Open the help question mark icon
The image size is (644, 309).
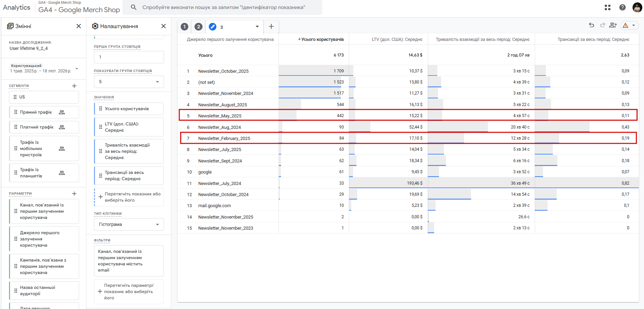point(622,7)
